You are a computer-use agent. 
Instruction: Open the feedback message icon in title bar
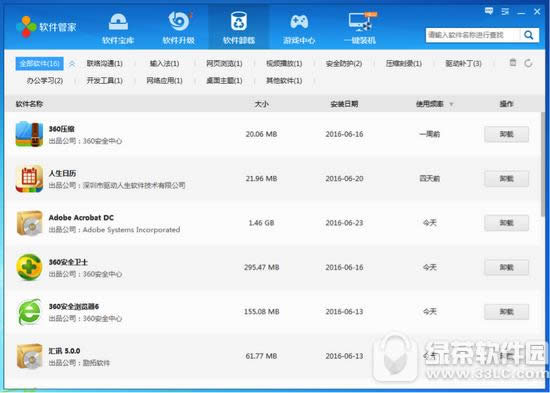(489, 12)
